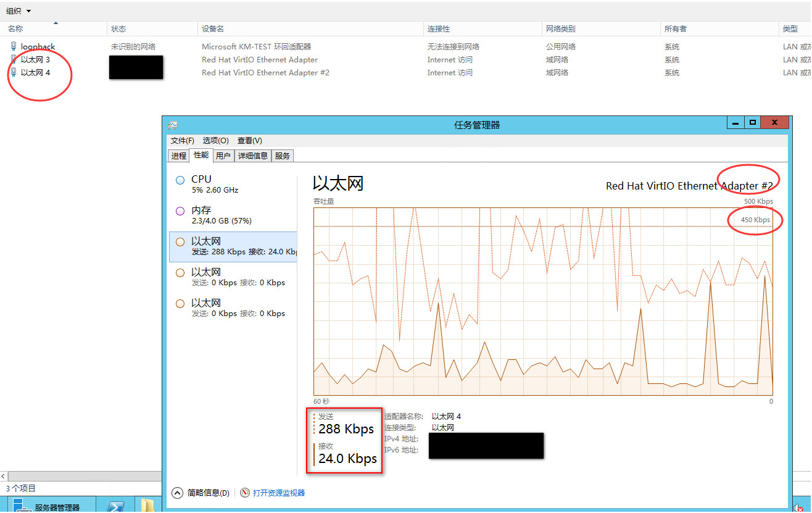Viewport: 812px width, 513px height.
Task: Switch to the 详细信息 tab
Action: 252,156
